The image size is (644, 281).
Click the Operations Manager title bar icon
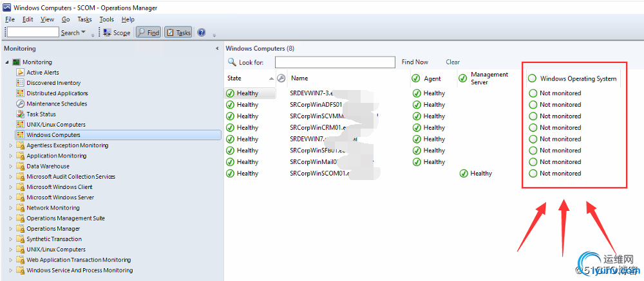coord(7,8)
